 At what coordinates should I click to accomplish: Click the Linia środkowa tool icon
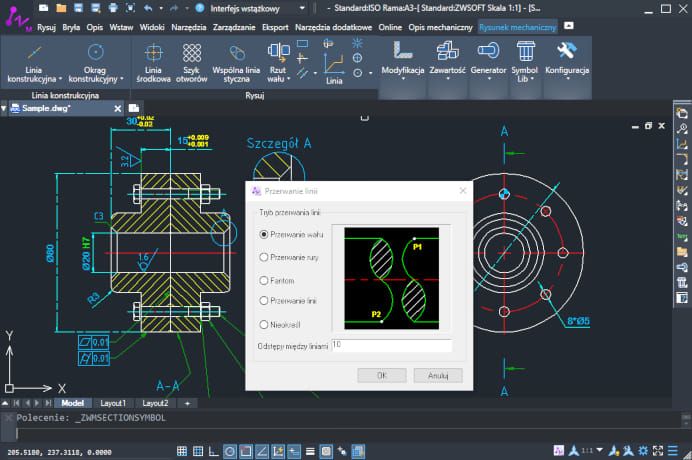pyautogui.click(x=153, y=53)
